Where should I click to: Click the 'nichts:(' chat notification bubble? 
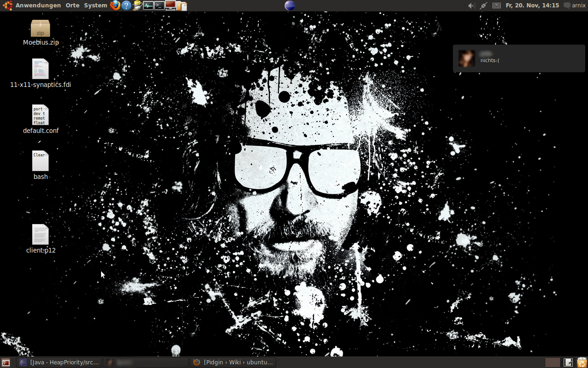click(519, 58)
